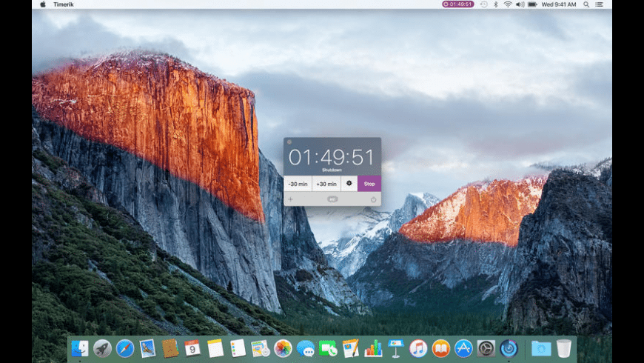Open Photos from the Dock
Screen dimensions: 644x363
coord(283,349)
